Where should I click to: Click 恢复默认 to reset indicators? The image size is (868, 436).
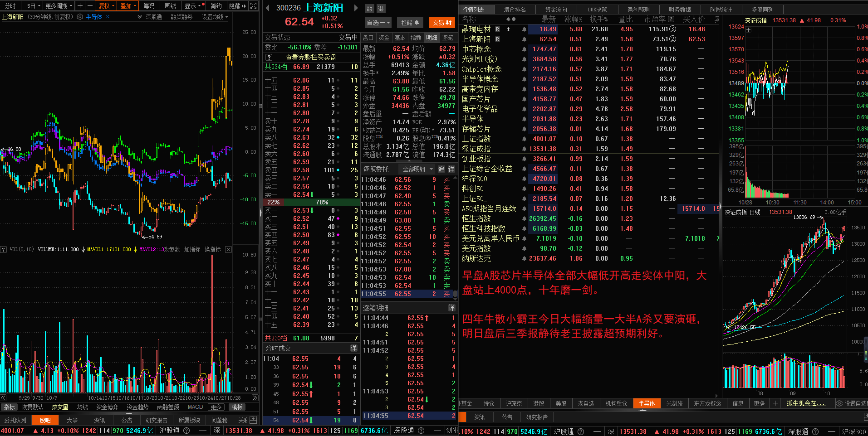click(x=32, y=407)
